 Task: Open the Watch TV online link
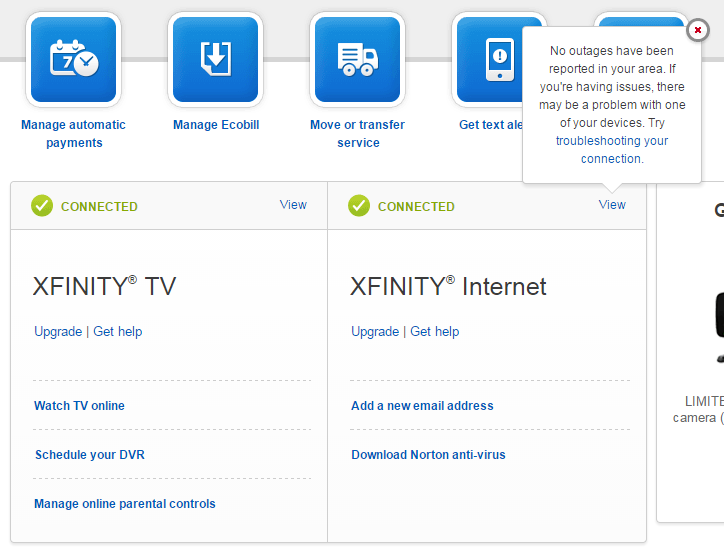click(x=79, y=406)
